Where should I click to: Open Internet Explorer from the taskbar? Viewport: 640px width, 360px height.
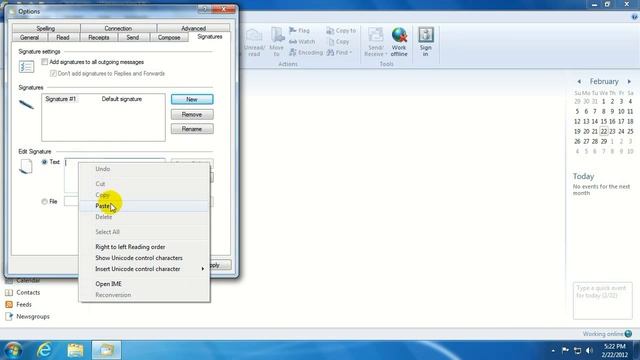point(44,350)
